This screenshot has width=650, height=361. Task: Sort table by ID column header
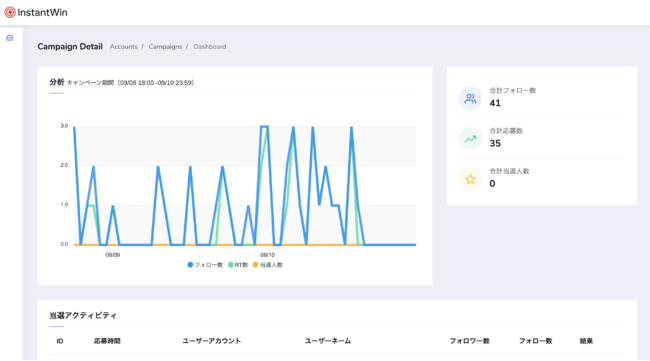pyautogui.click(x=60, y=341)
